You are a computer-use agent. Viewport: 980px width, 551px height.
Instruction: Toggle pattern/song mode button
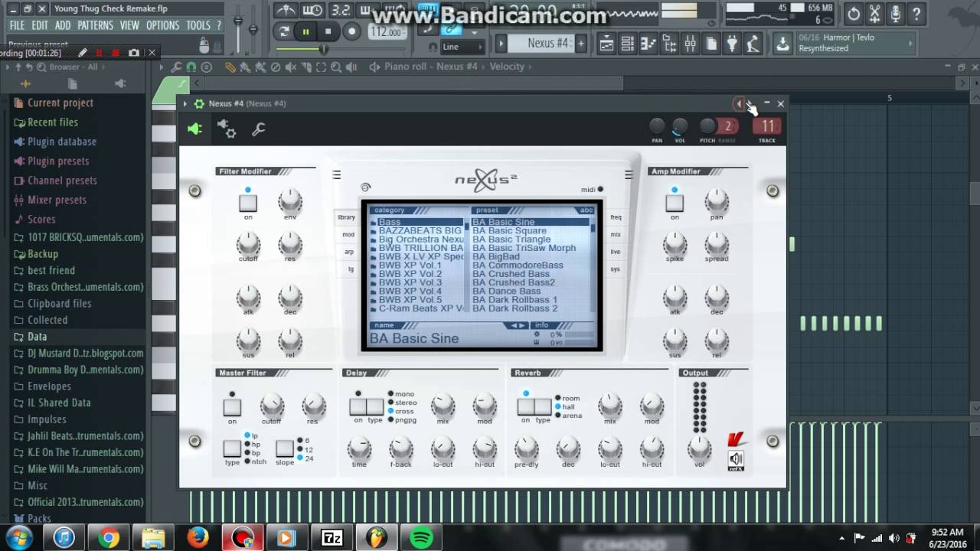[283, 31]
